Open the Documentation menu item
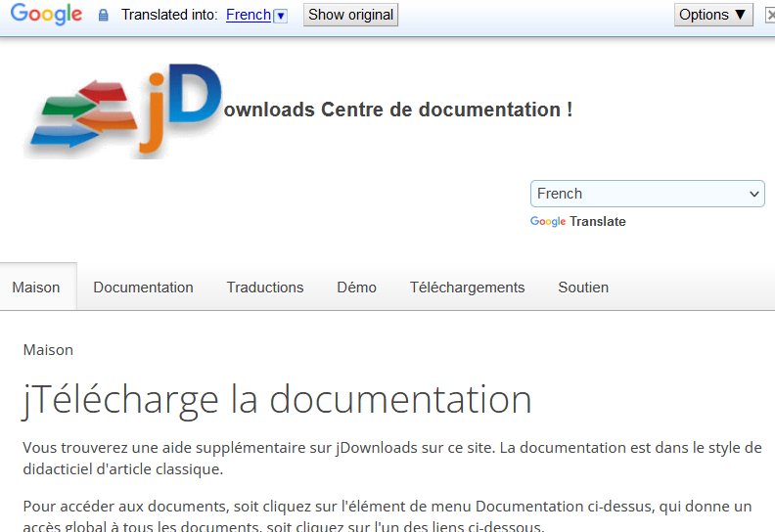The width and height of the screenshot is (775, 532). [x=143, y=287]
